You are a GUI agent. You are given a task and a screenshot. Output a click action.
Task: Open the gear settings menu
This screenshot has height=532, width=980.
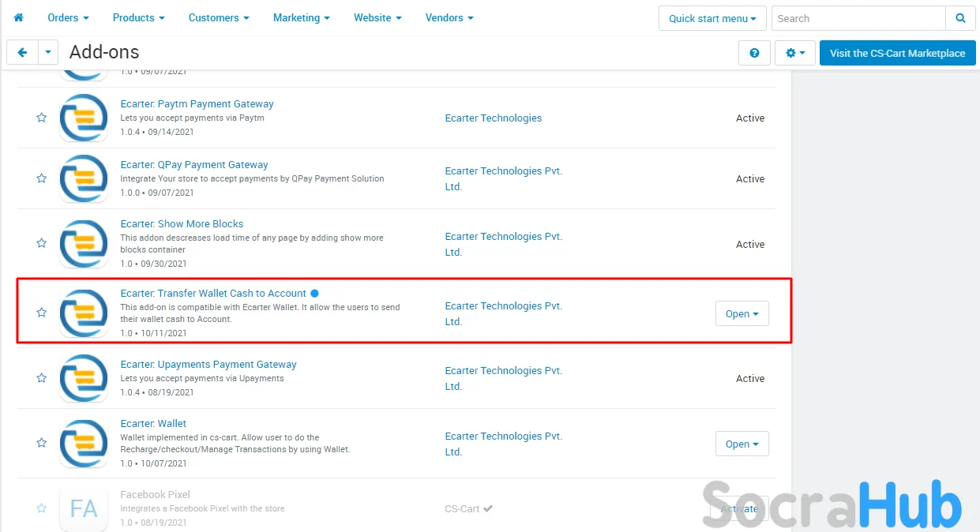point(794,53)
